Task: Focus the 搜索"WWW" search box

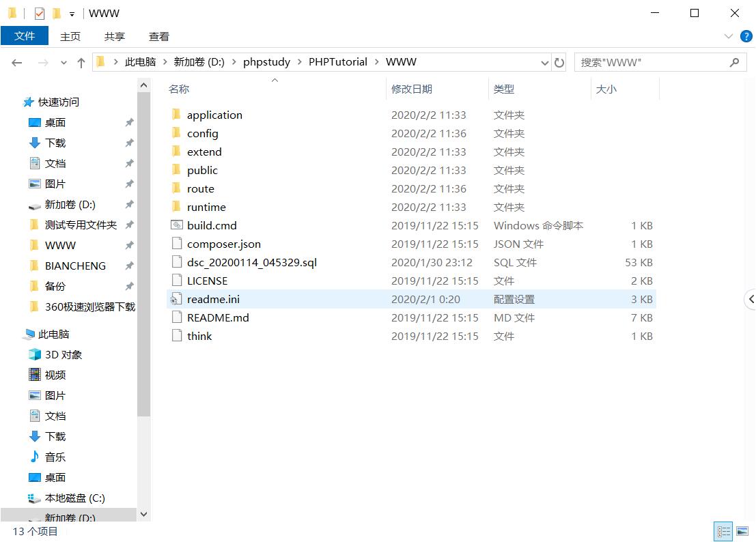Action: (x=653, y=63)
